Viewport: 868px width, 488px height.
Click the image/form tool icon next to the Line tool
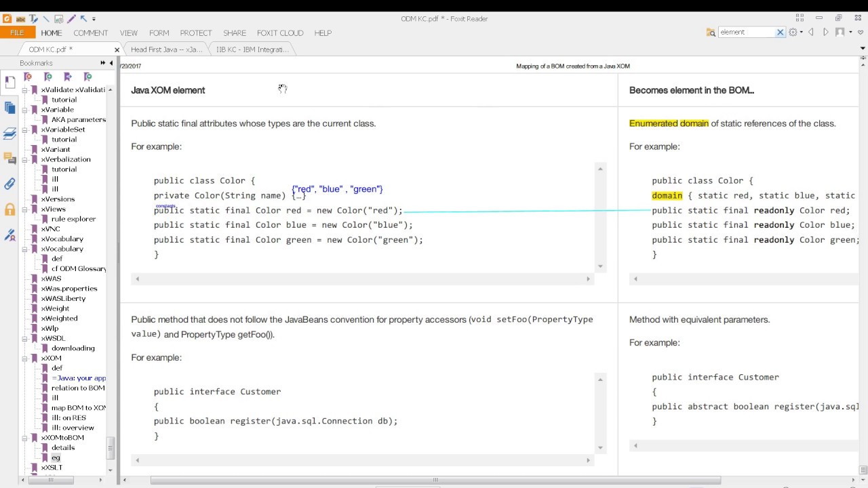(x=58, y=19)
